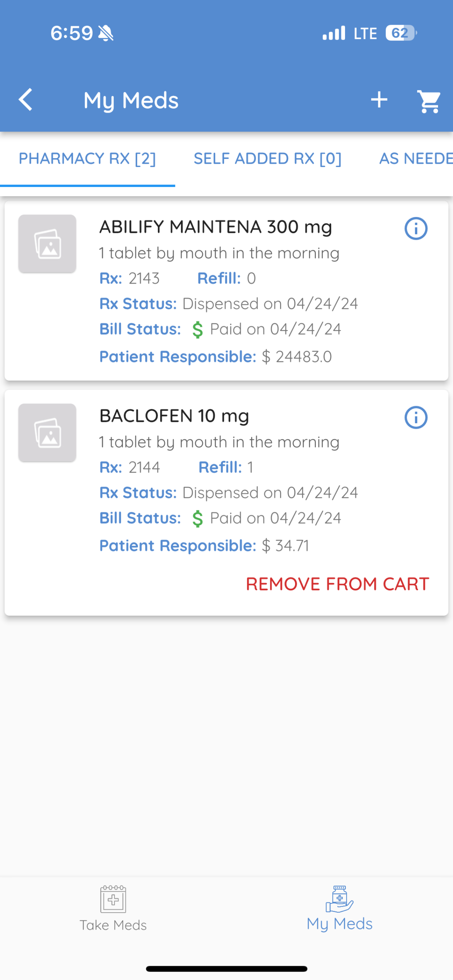Viewport: 453px width, 980px height.
Task: View info for Baclofen 10 mg
Action: click(416, 417)
